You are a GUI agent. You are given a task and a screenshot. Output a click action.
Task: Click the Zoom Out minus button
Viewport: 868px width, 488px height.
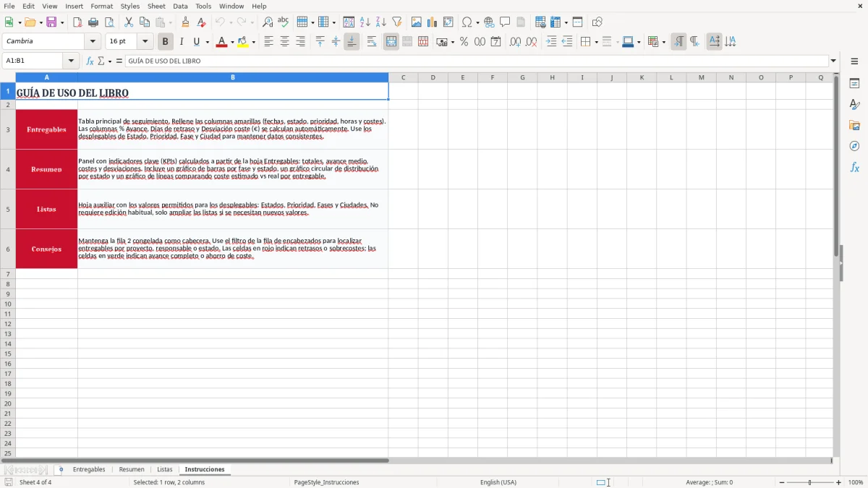point(782,482)
